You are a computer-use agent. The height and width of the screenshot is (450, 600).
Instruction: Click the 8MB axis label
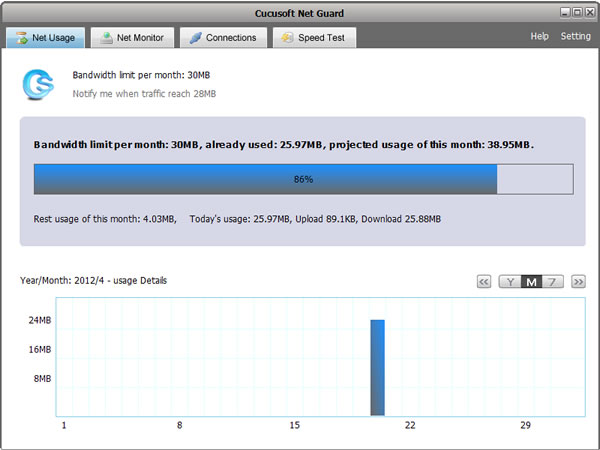pyautogui.click(x=42, y=378)
